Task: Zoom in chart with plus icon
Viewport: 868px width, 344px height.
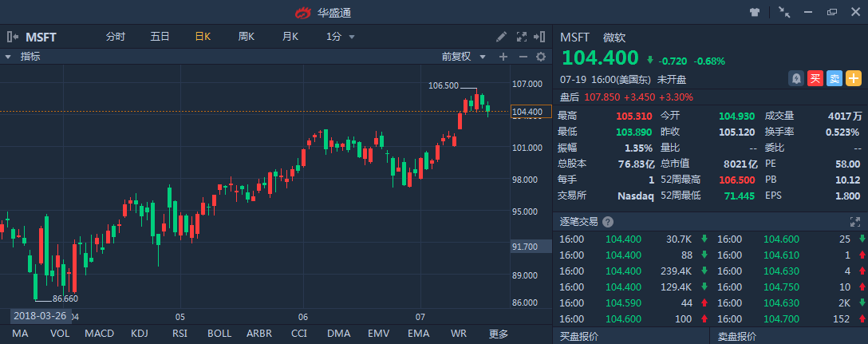Action: [x=503, y=57]
